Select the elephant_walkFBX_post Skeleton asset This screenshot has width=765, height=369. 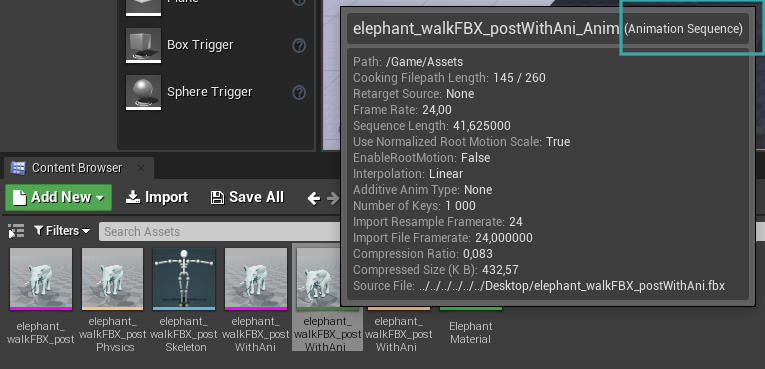tap(184, 279)
